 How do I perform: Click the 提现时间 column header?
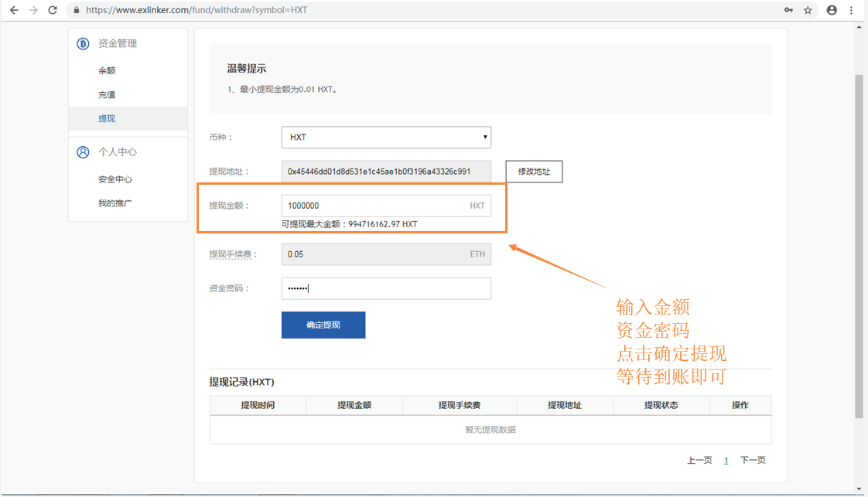tap(258, 405)
